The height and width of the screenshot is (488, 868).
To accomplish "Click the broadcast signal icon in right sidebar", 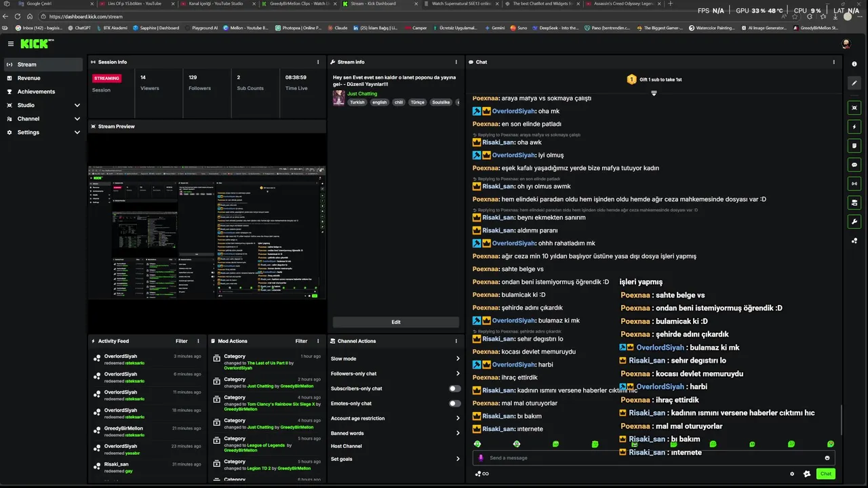I will tap(854, 183).
